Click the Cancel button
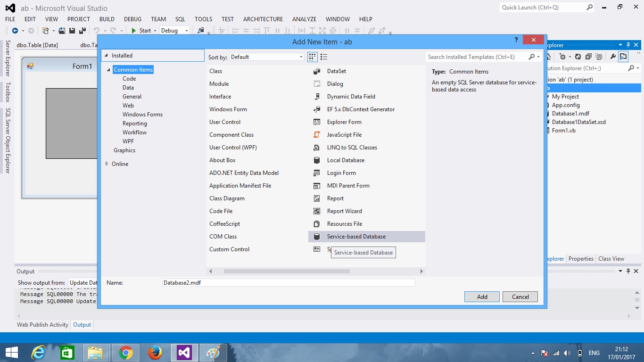This screenshot has width=644, height=362. 520,296
